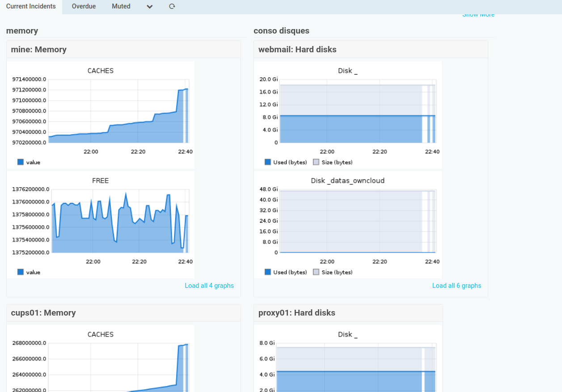Image resolution: width=562 pixels, height=392 pixels.
Task: Click the Disk _datas_owncloud graph
Action: click(x=348, y=225)
